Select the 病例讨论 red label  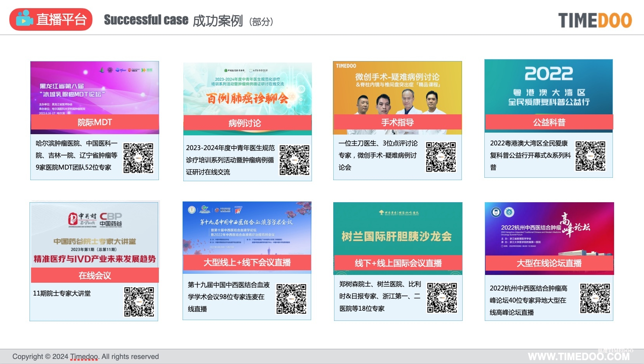pos(247,123)
